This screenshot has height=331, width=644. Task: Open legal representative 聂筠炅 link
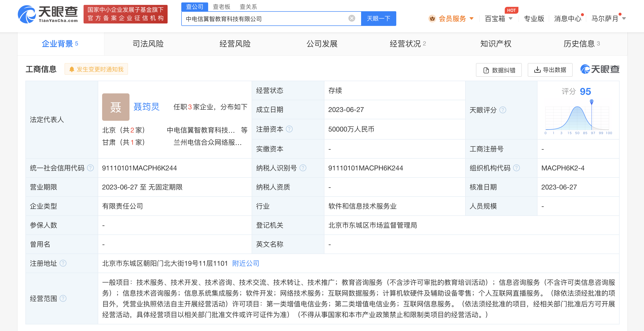coord(147,107)
